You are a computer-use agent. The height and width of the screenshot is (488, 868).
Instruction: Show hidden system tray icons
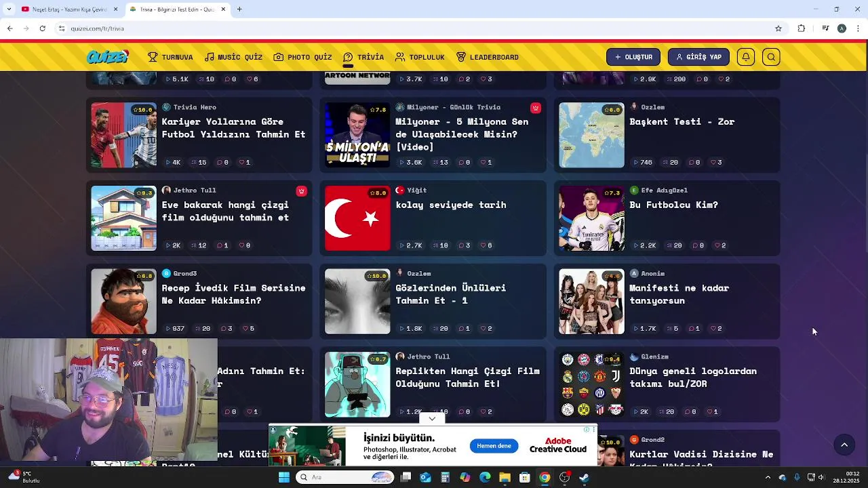(768, 477)
